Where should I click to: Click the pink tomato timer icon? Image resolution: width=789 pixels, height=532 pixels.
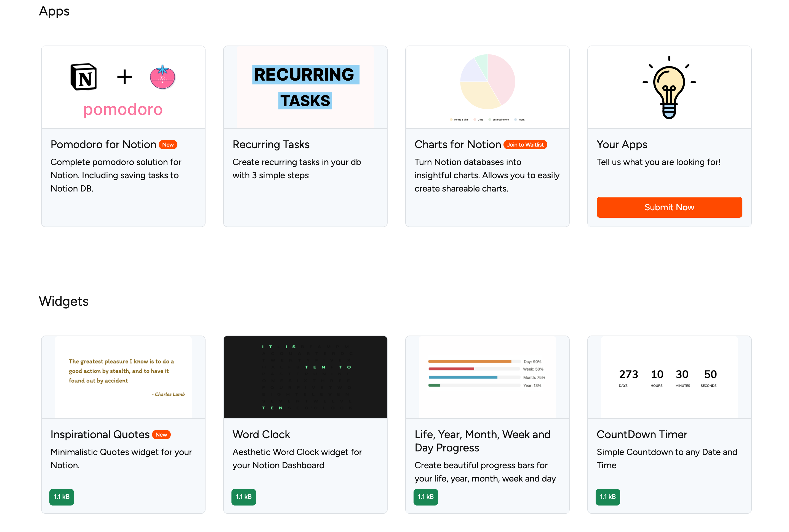pos(162,77)
